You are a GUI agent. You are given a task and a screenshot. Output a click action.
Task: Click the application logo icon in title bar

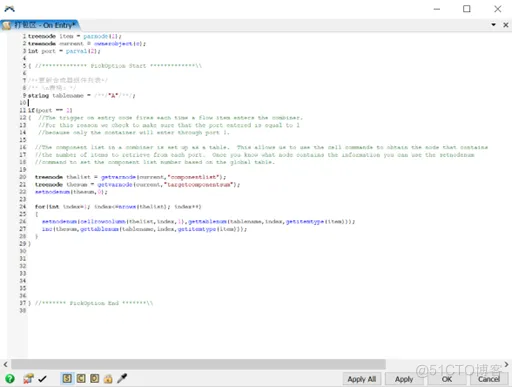9,9
